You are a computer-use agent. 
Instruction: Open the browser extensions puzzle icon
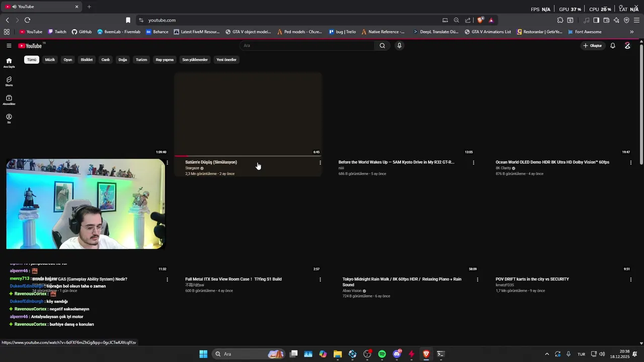(x=560, y=20)
